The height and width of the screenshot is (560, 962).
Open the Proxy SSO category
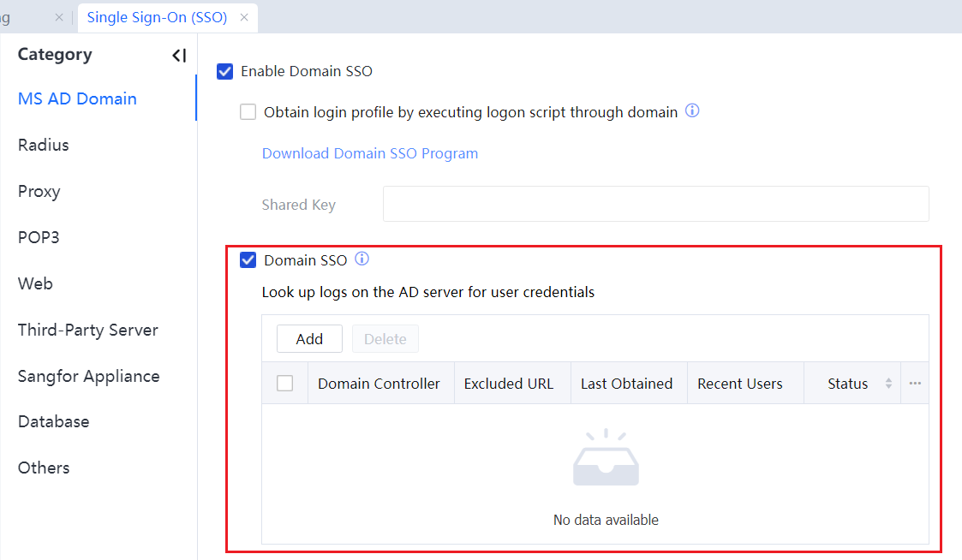(x=39, y=191)
